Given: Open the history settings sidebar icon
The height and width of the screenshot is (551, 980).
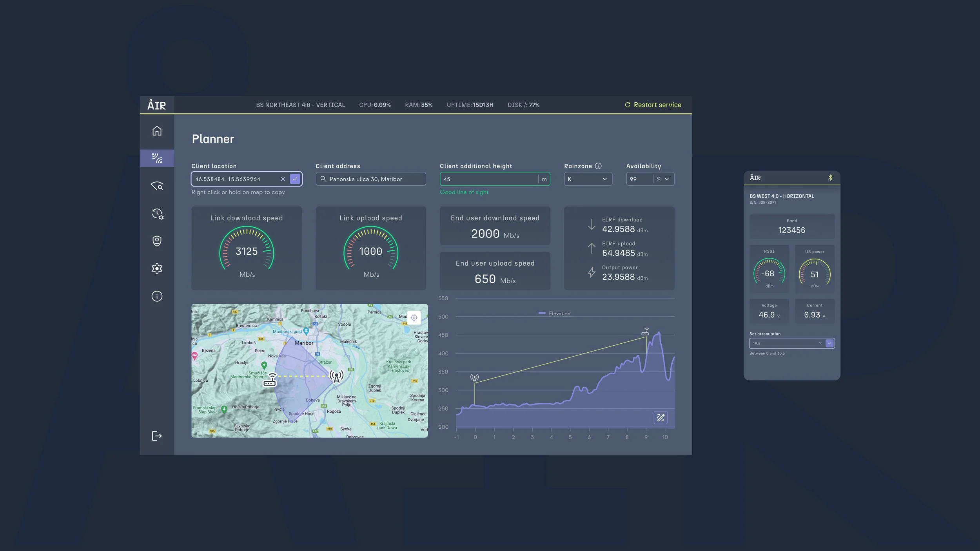Looking at the screenshot, I should (157, 214).
